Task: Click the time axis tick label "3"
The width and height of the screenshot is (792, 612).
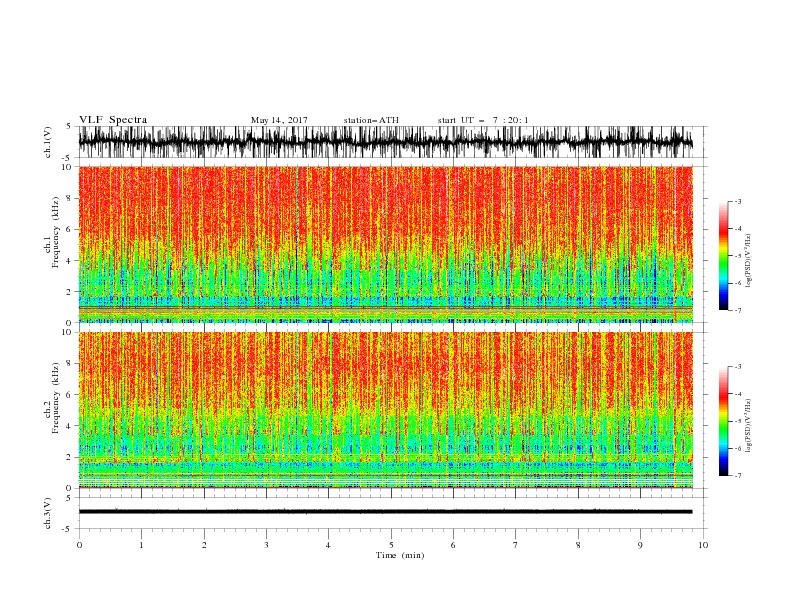Action: click(266, 545)
